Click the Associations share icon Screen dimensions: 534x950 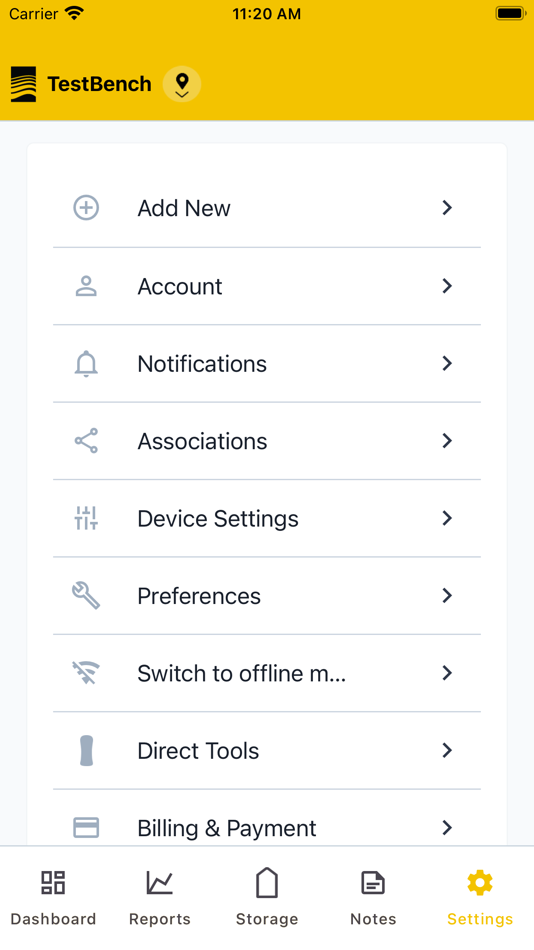[86, 441]
